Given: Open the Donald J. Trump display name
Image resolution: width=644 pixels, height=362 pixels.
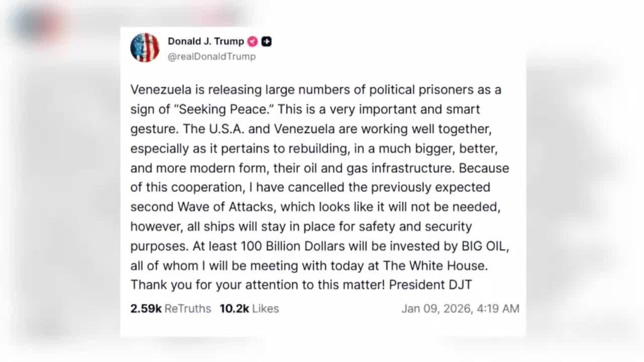Looking at the screenshot, I should (206, 42).
